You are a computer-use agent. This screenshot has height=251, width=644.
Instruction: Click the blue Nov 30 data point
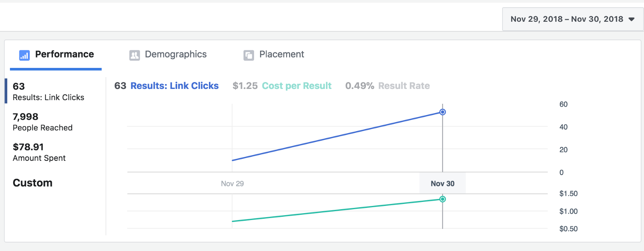(x=442, y=112)
